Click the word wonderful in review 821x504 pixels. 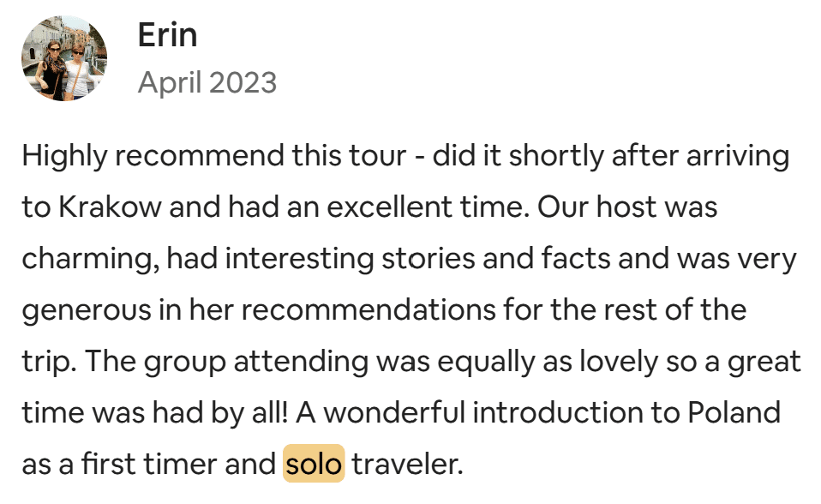[394, 411]
